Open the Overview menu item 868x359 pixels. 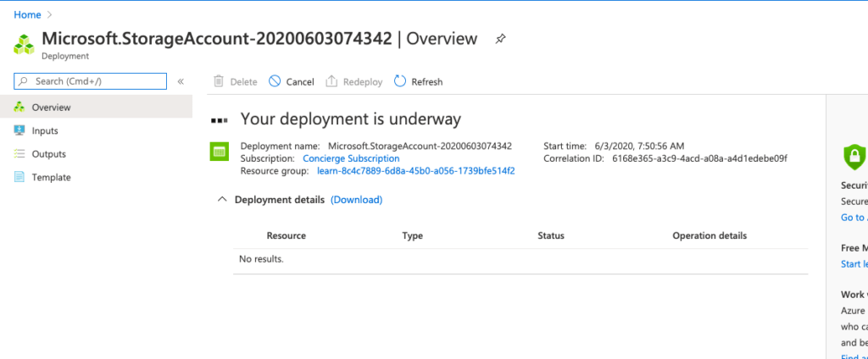click(51, 108)
